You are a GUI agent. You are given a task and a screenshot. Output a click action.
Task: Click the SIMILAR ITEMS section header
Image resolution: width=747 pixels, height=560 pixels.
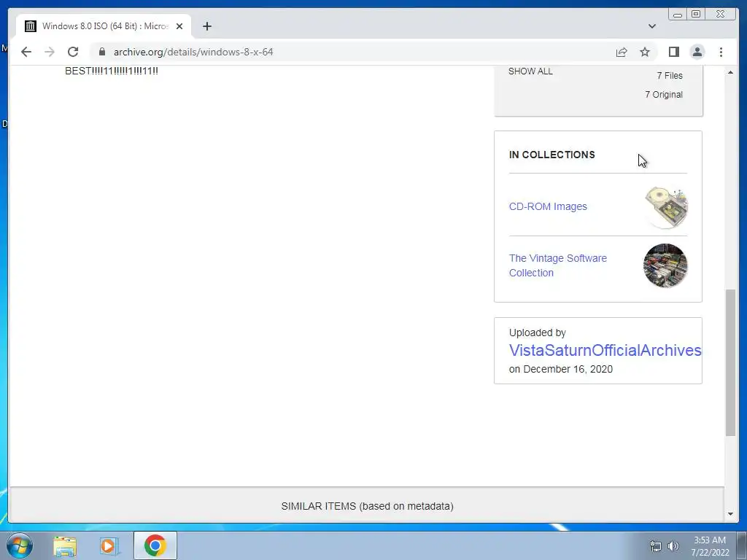coord(367,506)
